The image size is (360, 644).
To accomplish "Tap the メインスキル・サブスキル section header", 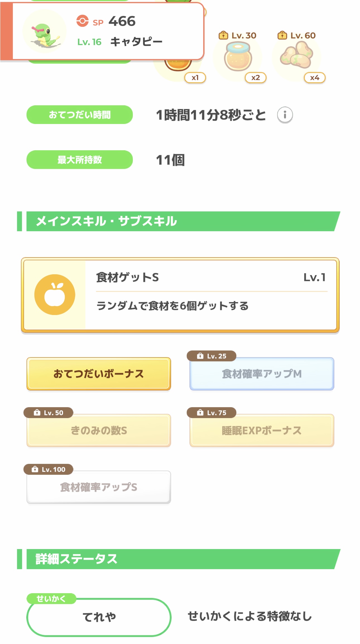I will (179, 221).
